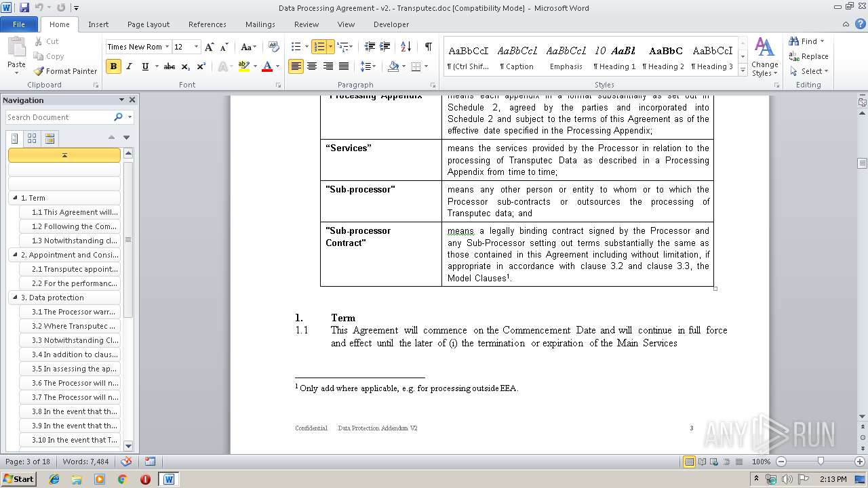Screen dimensions: 868x488
Task: Toggle Subscript formatting
Action: coord(186,66)
